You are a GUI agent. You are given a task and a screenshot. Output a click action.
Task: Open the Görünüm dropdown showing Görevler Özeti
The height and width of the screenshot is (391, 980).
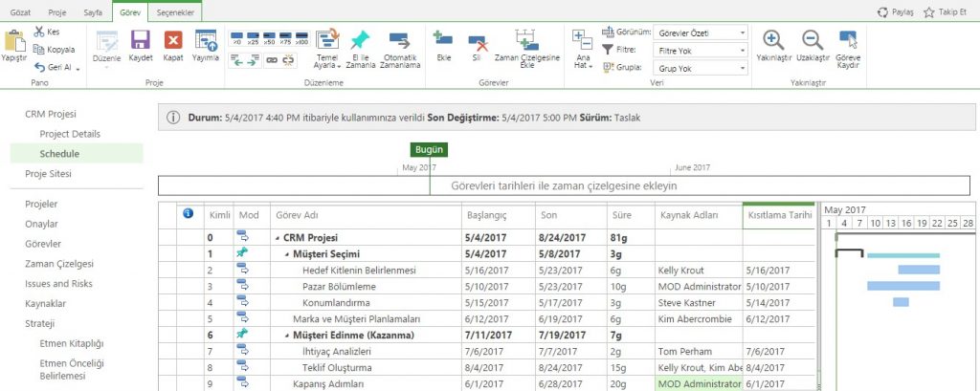(701, 33)
